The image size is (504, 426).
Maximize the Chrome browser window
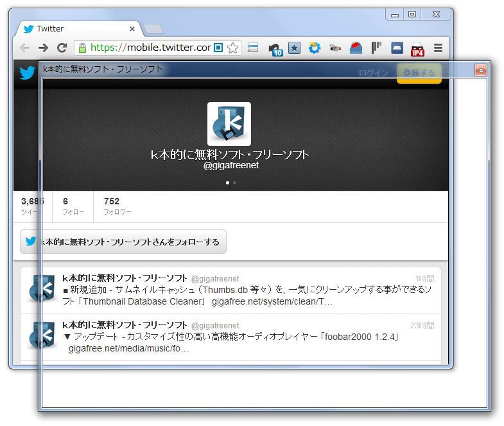412,15
